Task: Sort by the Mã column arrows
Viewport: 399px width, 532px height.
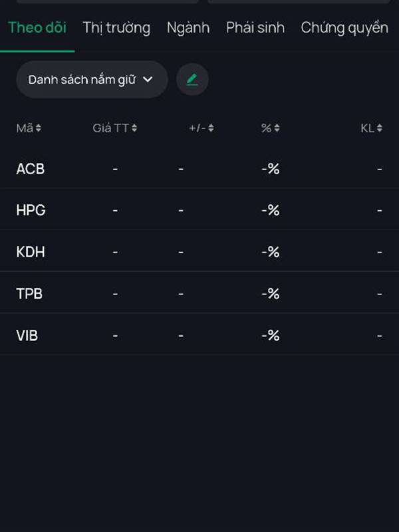Action: [x=39, y=128]
